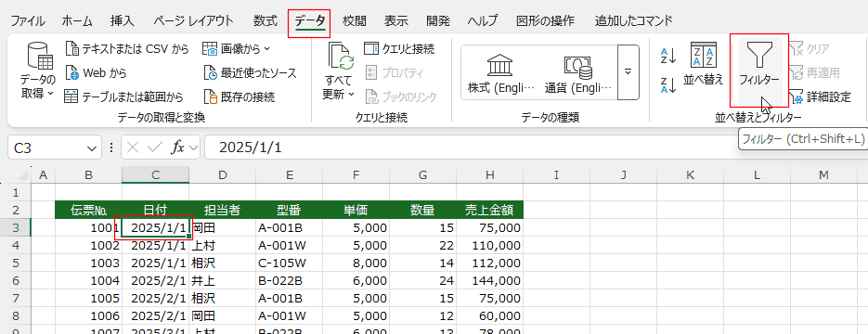Click 最近使ったソース

tap(251, 72)
